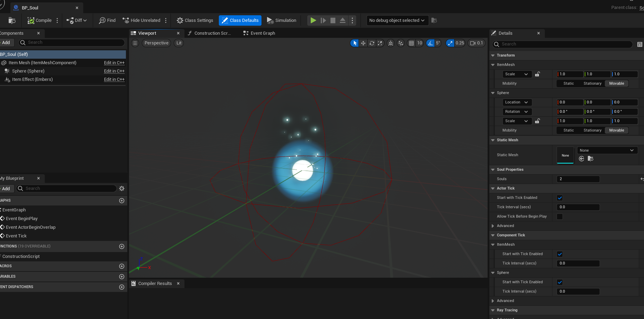
Task: Change grid snap value 10
Action: pyautogui.click(x=420, y=43)
